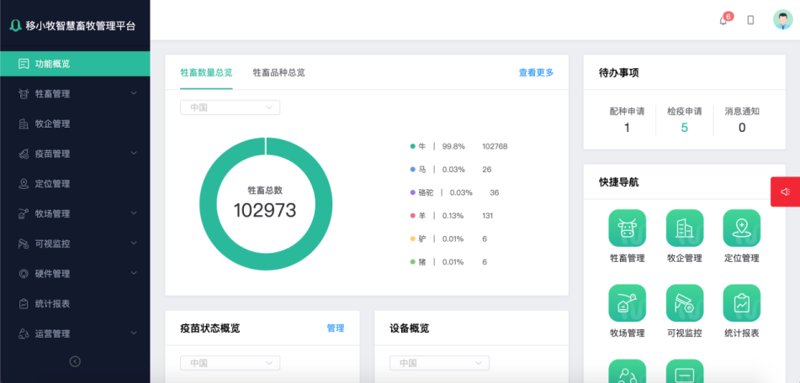Toggle 骆驼 legend entry in chart
Viewport: 800px width, 383px height.
(x=455, y=193)
